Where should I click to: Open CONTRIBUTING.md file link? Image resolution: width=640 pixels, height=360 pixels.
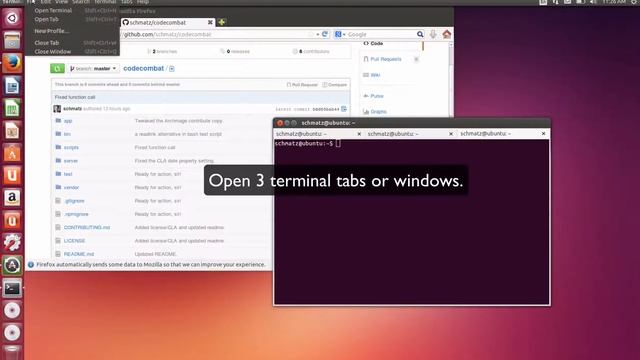(x=87, y=227)
